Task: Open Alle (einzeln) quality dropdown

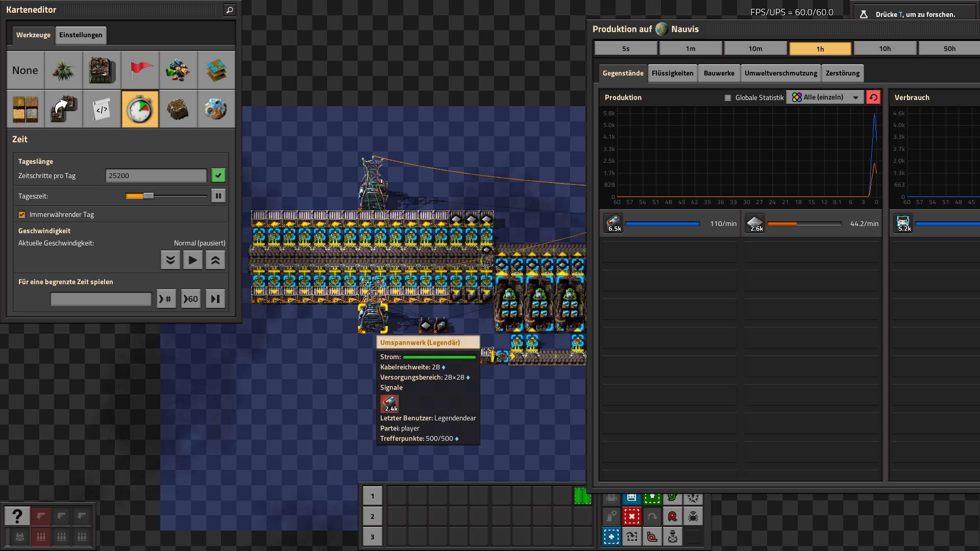Action: pos(825,97)
